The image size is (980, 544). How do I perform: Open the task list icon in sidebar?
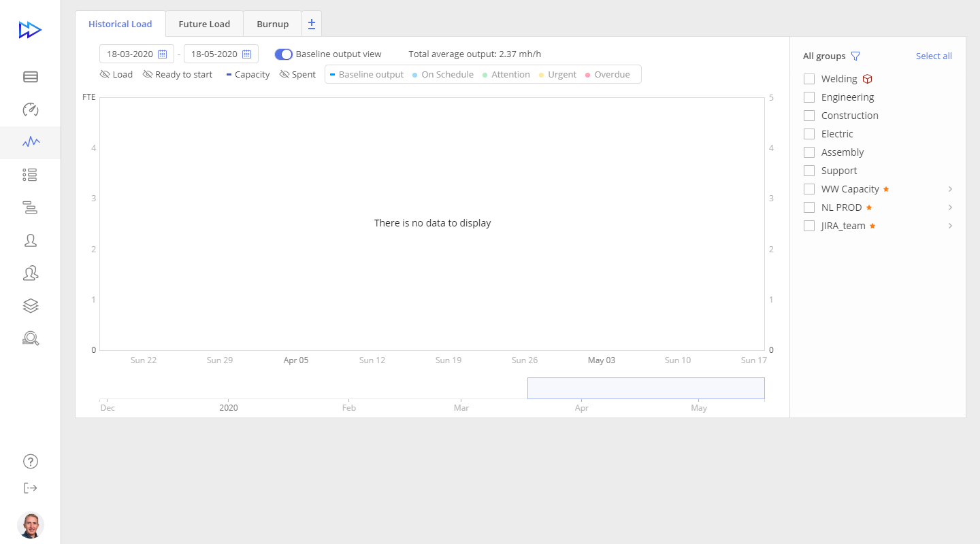[x=30, y=175]
